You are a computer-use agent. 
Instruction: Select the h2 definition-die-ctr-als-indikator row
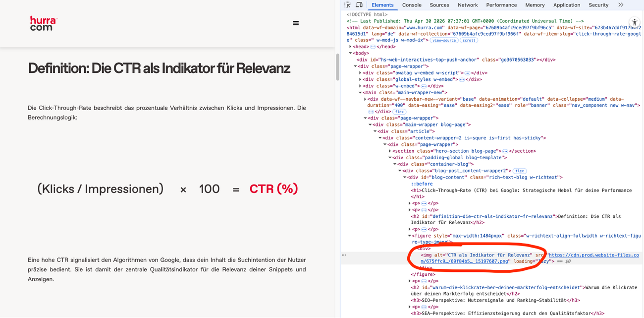[x=516, y=219]
